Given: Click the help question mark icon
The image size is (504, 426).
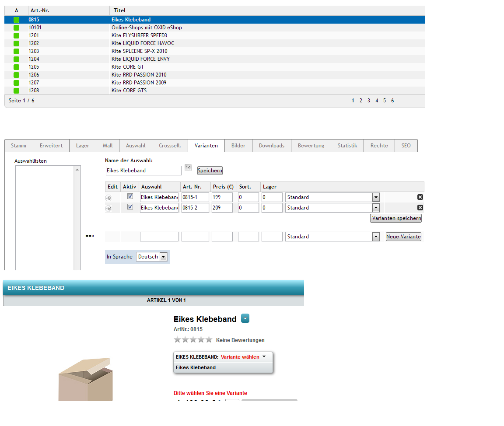Looking at the screenshot, I should click(188, 168).
